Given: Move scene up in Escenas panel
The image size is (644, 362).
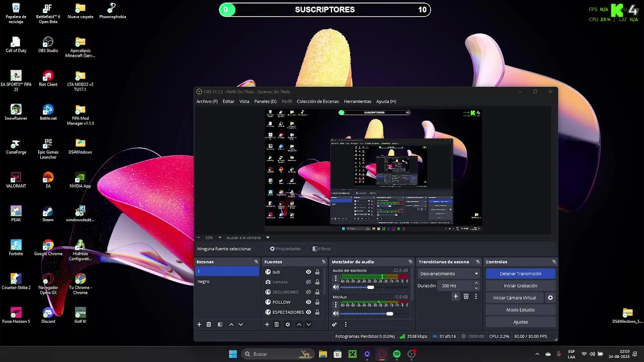Looking at the screenshot, I should point(231,325).
